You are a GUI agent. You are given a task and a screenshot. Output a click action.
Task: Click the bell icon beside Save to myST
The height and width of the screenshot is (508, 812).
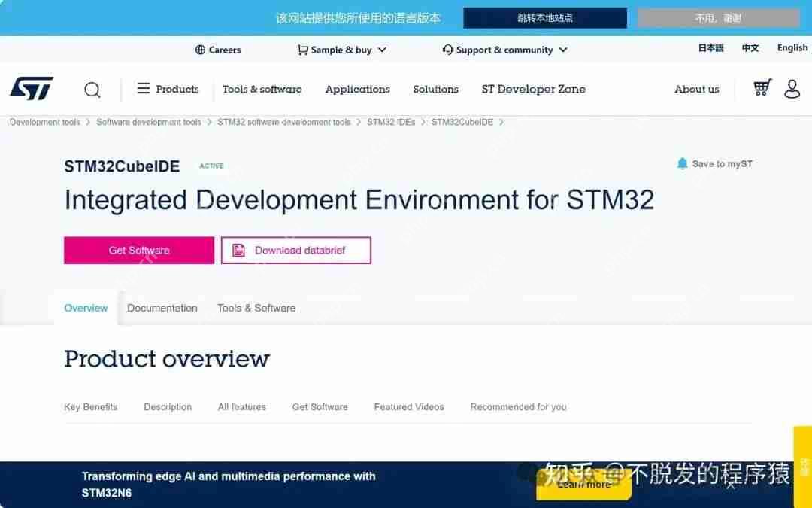click(682, 163)
